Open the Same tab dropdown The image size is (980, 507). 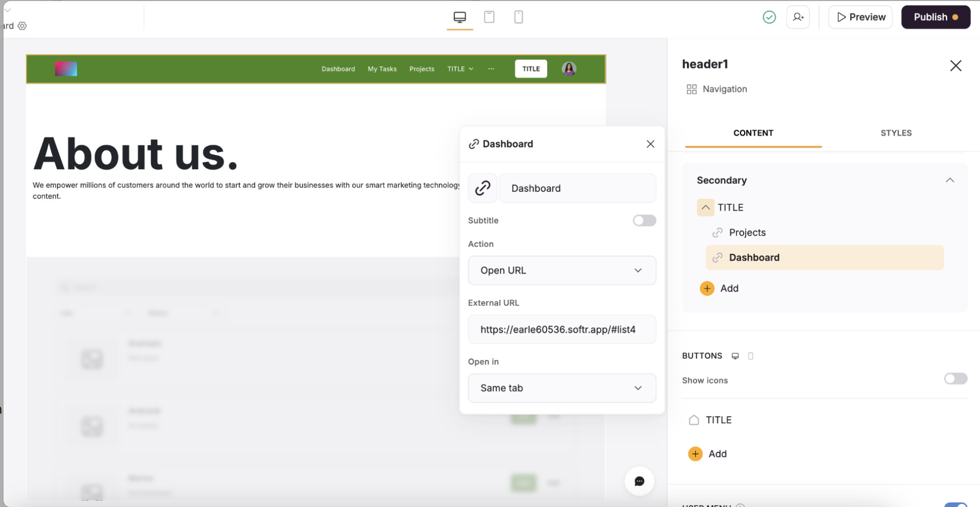(562, 388)
